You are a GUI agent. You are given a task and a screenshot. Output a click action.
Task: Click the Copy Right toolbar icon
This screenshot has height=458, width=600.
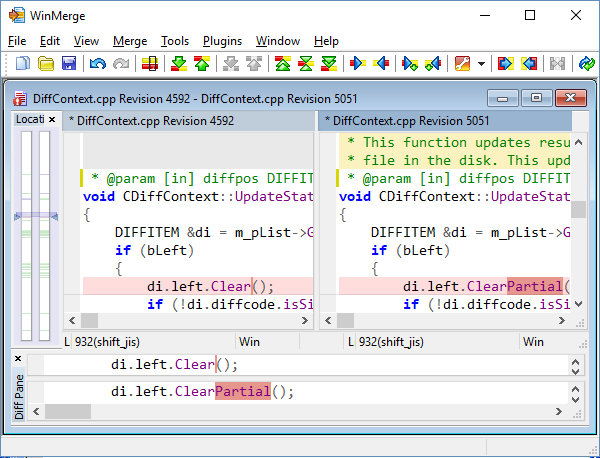click(357, 64)
